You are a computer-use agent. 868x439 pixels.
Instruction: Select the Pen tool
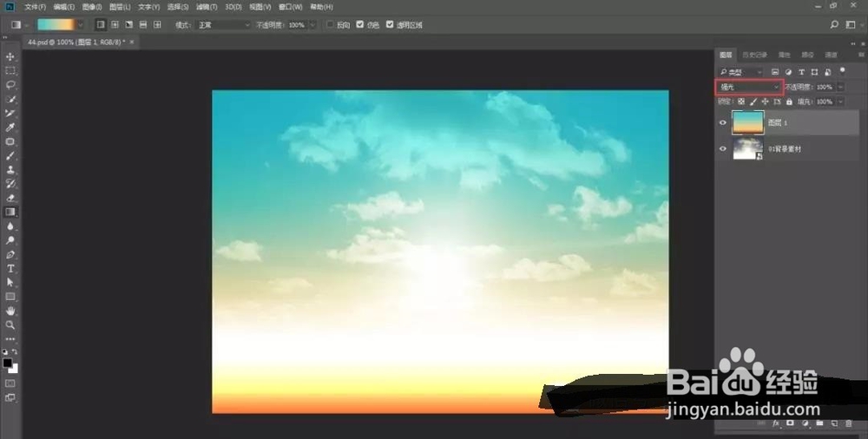[x=10, y=255]
